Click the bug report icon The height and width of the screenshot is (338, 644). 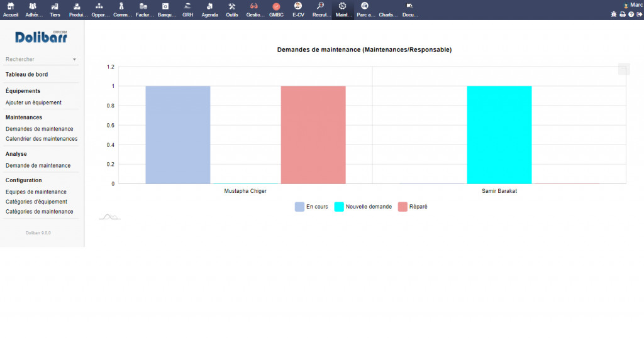click(x=614, y=14)
